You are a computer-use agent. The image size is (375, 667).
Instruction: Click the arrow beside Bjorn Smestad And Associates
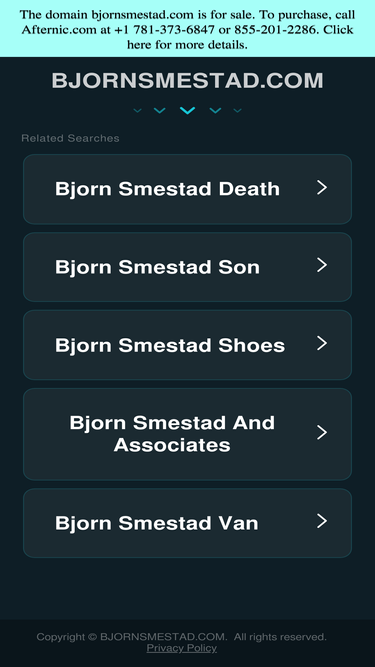tap(322, 432)
